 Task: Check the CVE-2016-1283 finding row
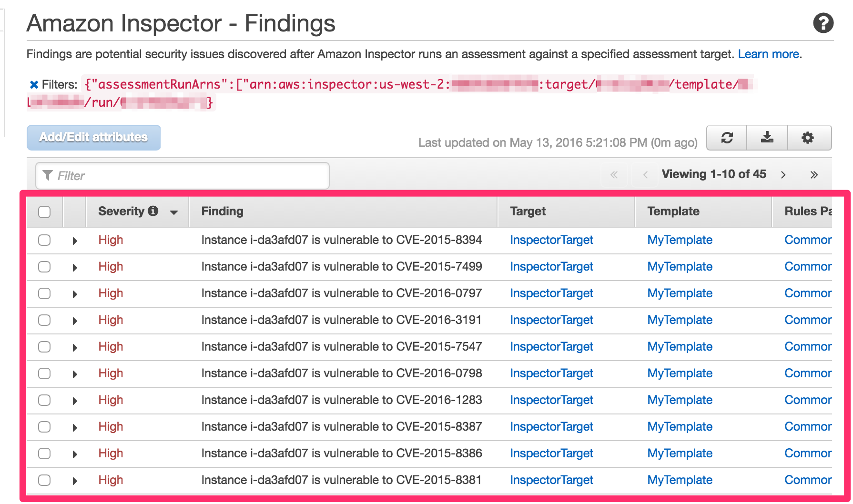tap(44, 400)
